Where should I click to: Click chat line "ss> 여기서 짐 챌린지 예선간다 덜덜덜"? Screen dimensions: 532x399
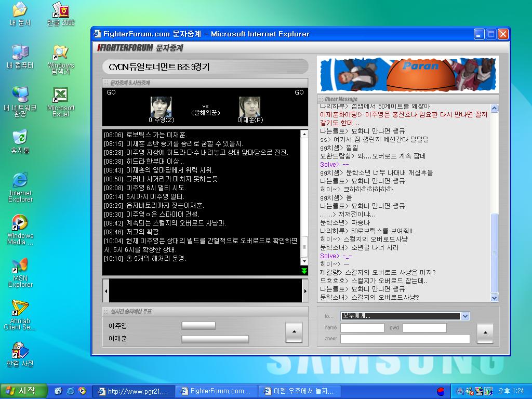374,139
